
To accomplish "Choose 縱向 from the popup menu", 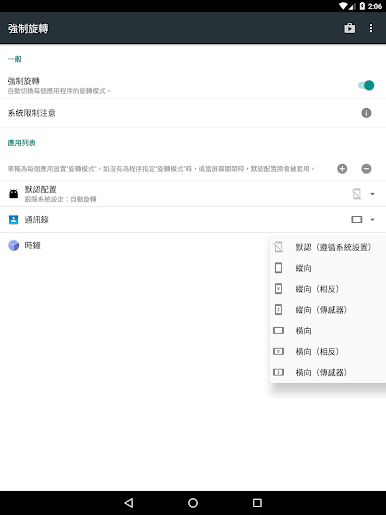I will tap(328, 268).
